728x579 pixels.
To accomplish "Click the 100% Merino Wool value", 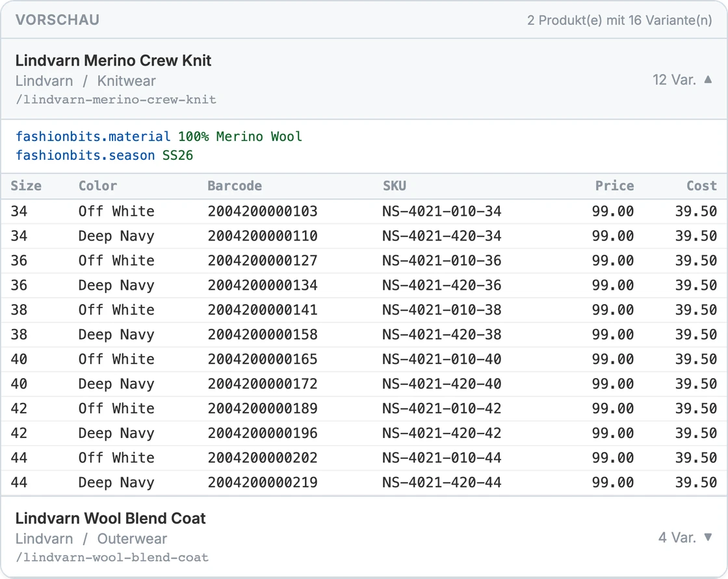I will 240,136.
